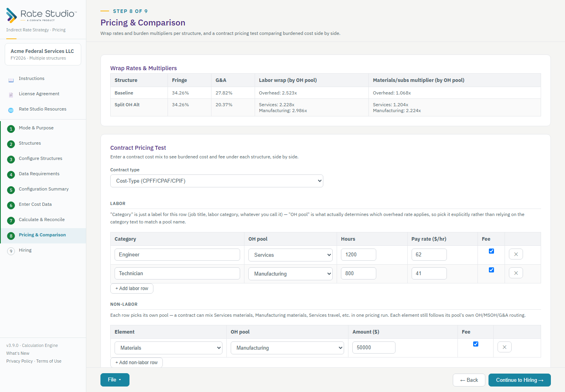The width and height of the screenshot is (565, 392).
Task: Edit Materials amount field 50000
Action: click(374, 347)
